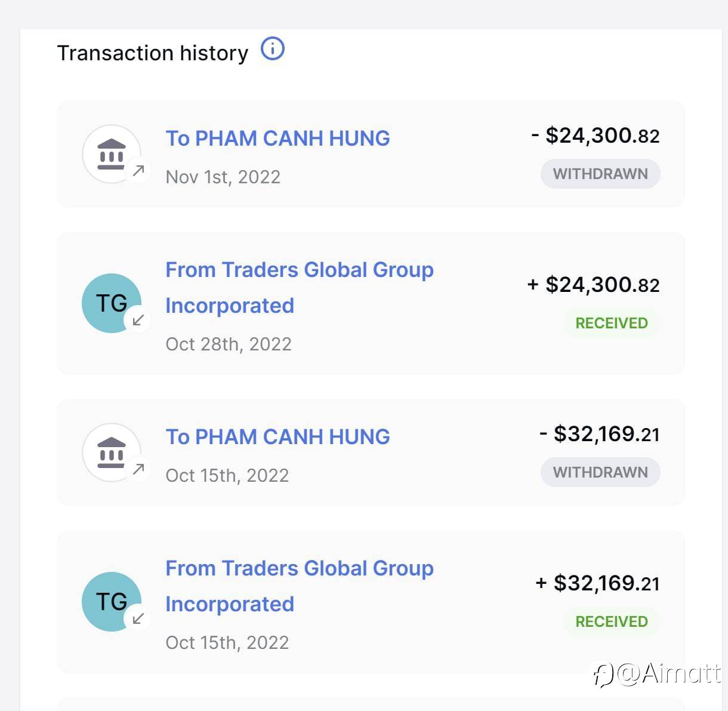Viewport: 728px width, 711px height.
Task: Click the Transaction history heading
Action: [153, 53]
